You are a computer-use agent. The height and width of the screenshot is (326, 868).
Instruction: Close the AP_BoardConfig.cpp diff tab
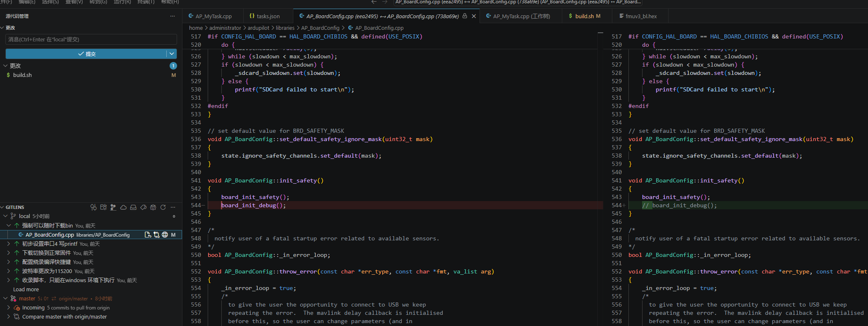(474, 16)
